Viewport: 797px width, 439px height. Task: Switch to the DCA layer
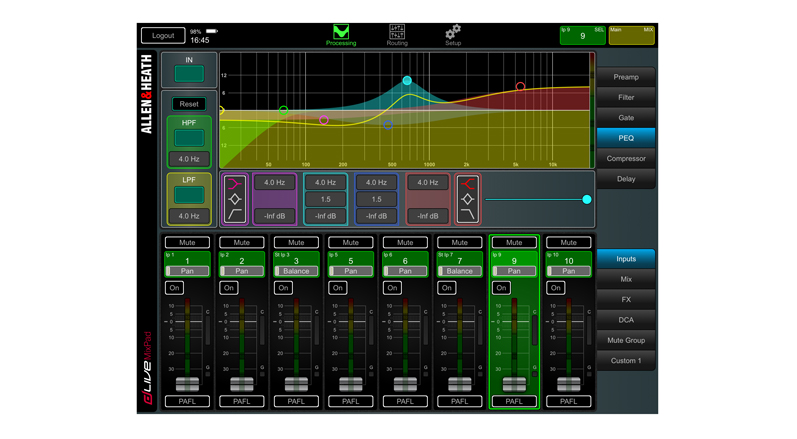pos(626,320)
